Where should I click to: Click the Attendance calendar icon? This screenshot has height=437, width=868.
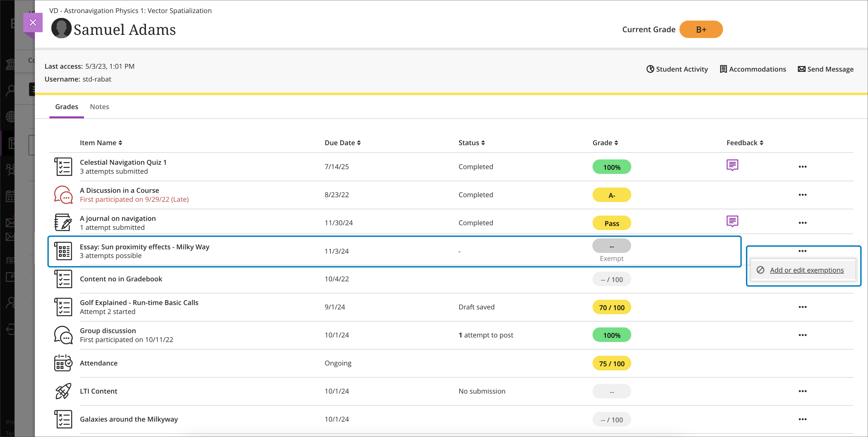pyautogui.click(x=63, y=363)
